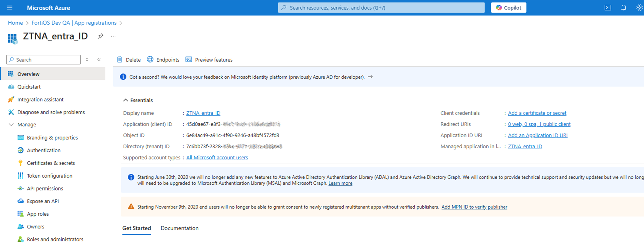The height and width of the screenshot is (246, 644).
Task: Collapse the left sidebar menu
Action: click(x=99, y=60)
